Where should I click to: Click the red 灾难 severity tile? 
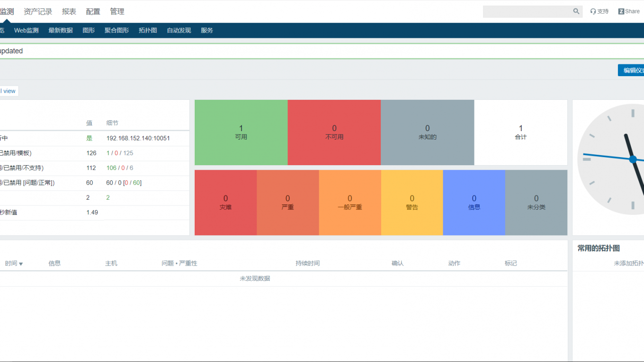click(225, 203)
